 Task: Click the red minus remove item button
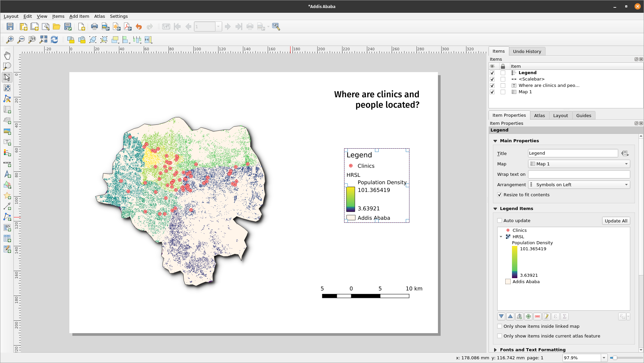[537, 316]
